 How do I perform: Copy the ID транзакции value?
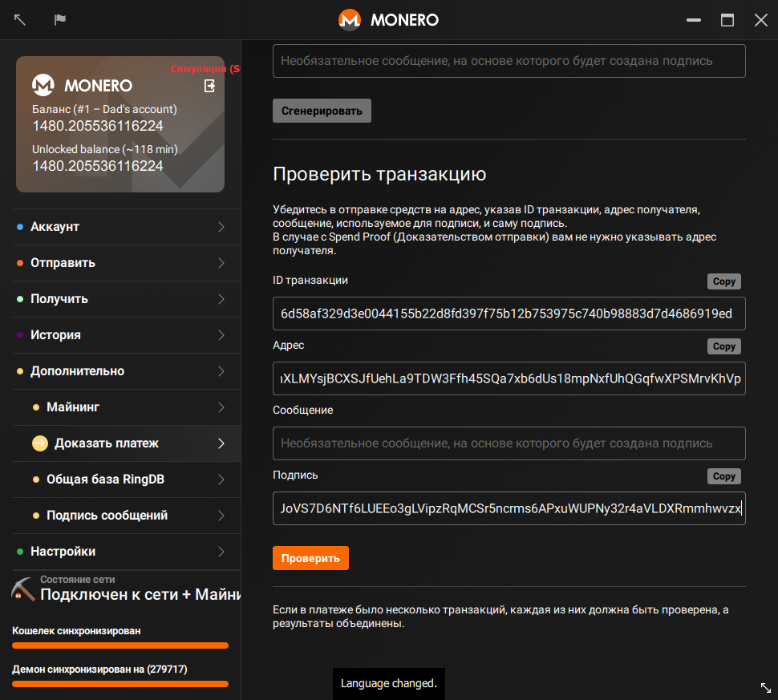(724, 281)
